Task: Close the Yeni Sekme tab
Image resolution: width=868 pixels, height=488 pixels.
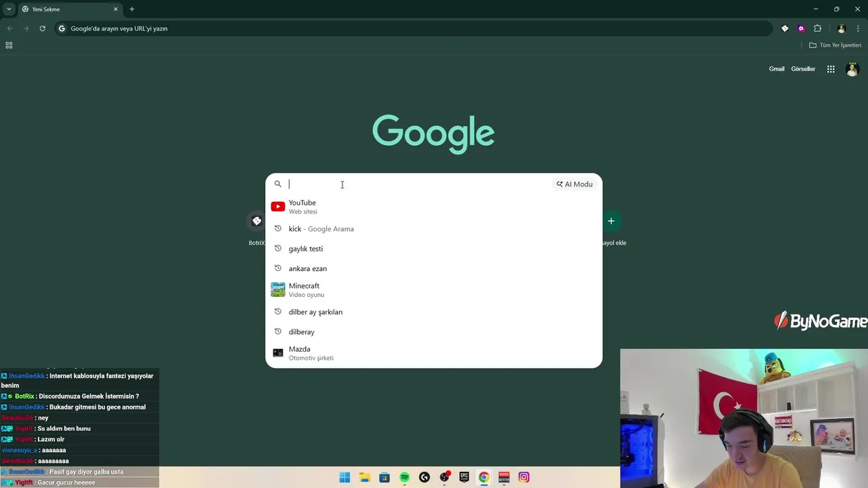Action: point(115,9)
